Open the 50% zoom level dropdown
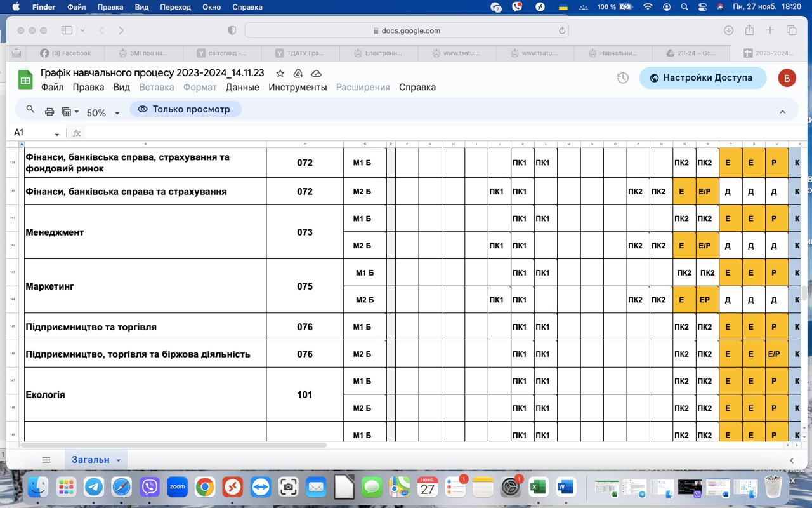The width and height of the screenshot is (812, 508). click(103, 112)
